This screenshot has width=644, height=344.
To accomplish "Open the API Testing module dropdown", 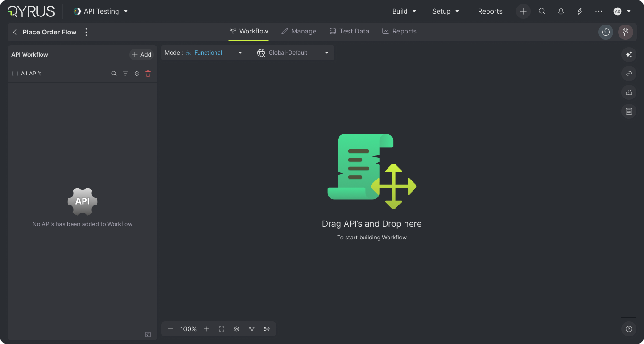I will point(101,11).
